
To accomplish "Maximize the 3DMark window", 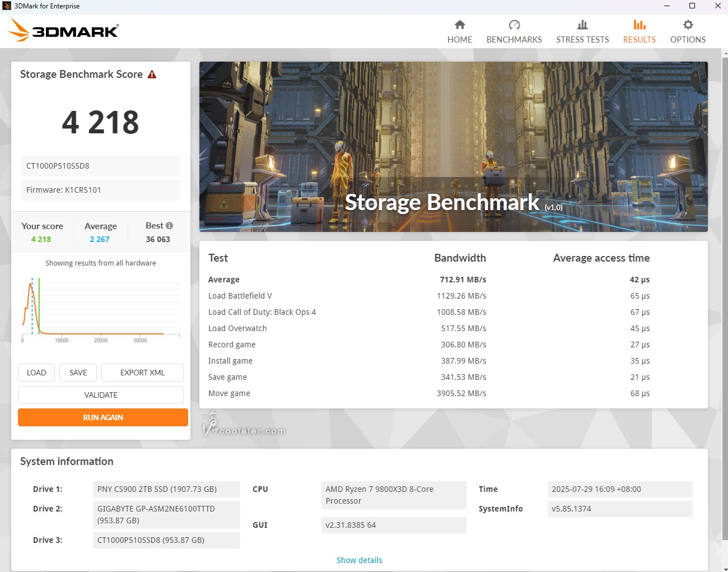I will point(692,6).
